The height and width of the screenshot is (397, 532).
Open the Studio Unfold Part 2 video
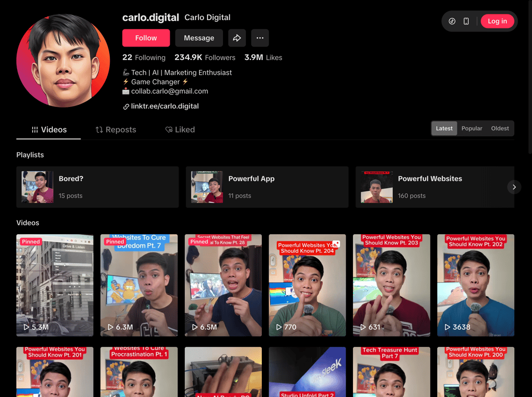tap(307, 372)
